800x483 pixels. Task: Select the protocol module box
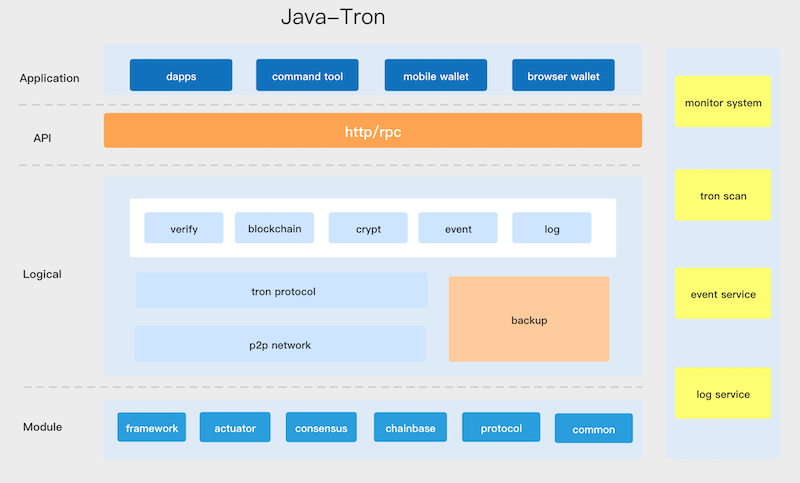tap(501, 427)
